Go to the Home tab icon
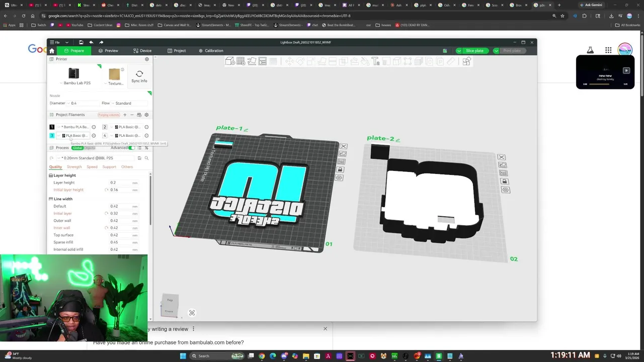The image size is (644, 362). (52, 51)
